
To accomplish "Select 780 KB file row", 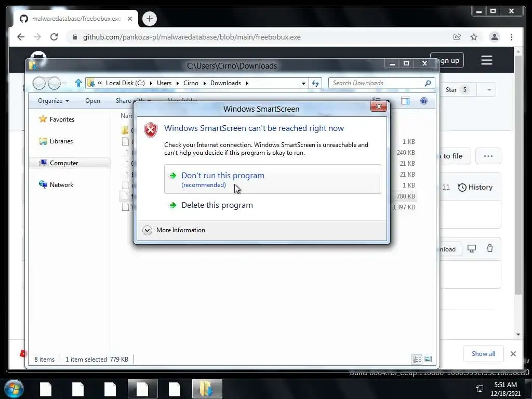I will coord(268,196).
